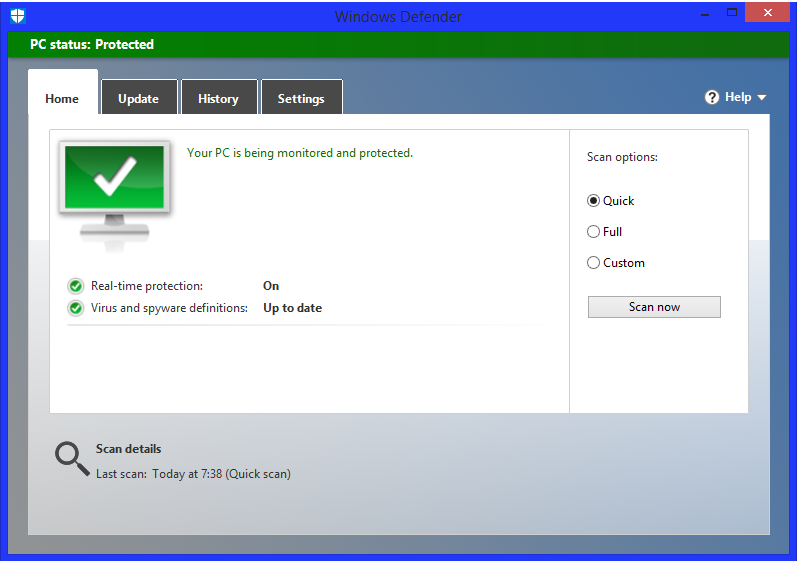Go to the Settings tab
This screenshot has width=797, height=561.
tap(301, 99)
